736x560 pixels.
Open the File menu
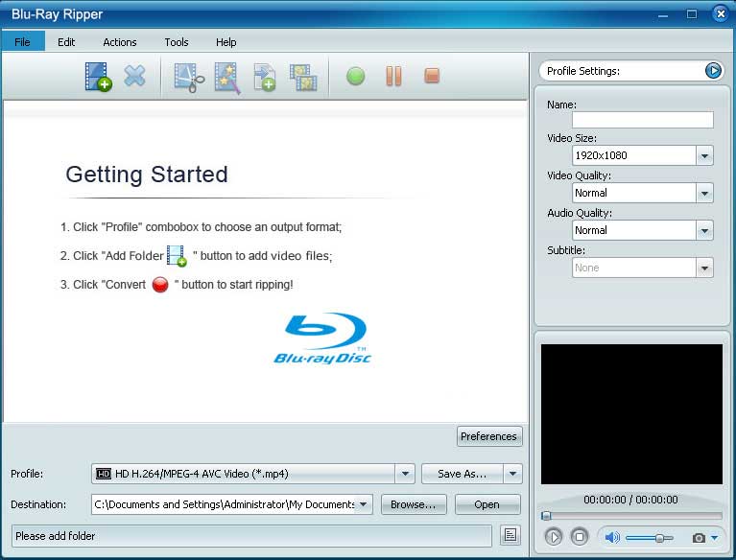click(x=22, y=42)
